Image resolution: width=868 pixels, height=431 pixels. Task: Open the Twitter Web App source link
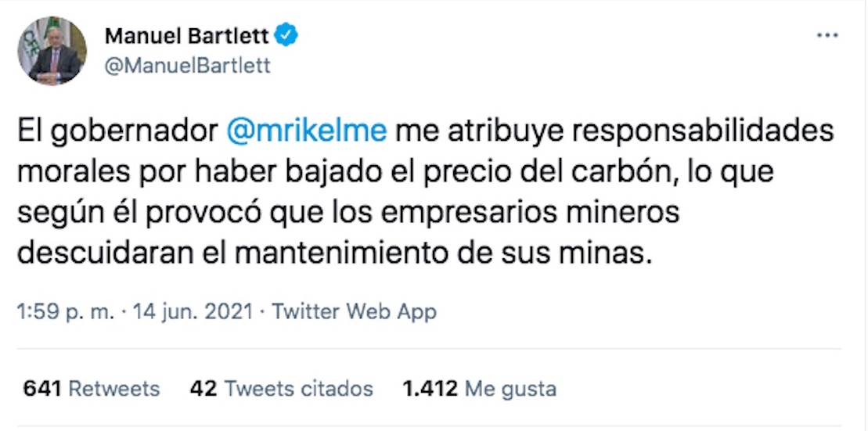click(x=354, y=312)
